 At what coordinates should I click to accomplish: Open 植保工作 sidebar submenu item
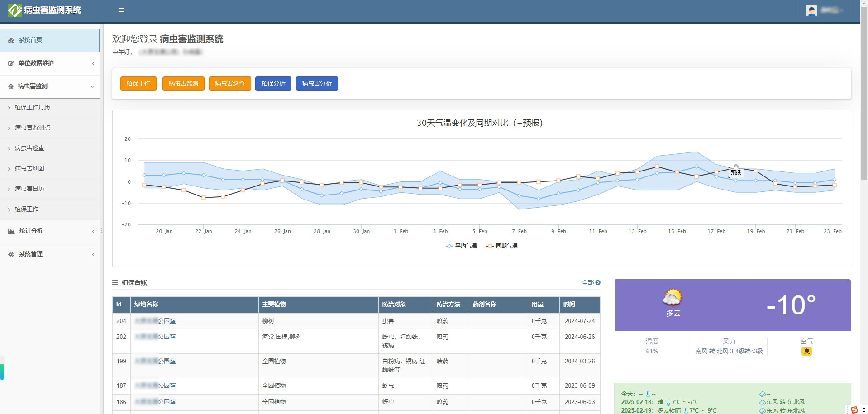tap(50, 209)
